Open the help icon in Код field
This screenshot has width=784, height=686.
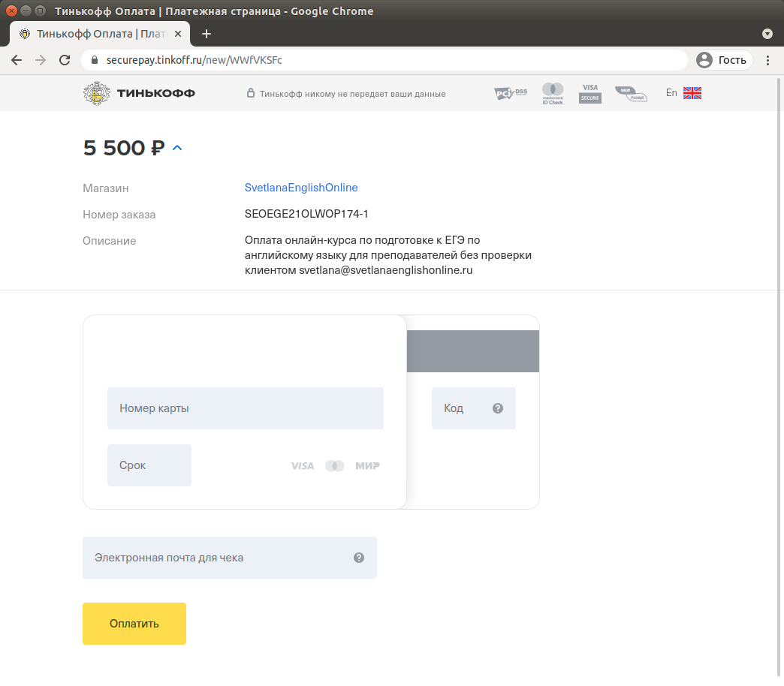click(497, 408)
